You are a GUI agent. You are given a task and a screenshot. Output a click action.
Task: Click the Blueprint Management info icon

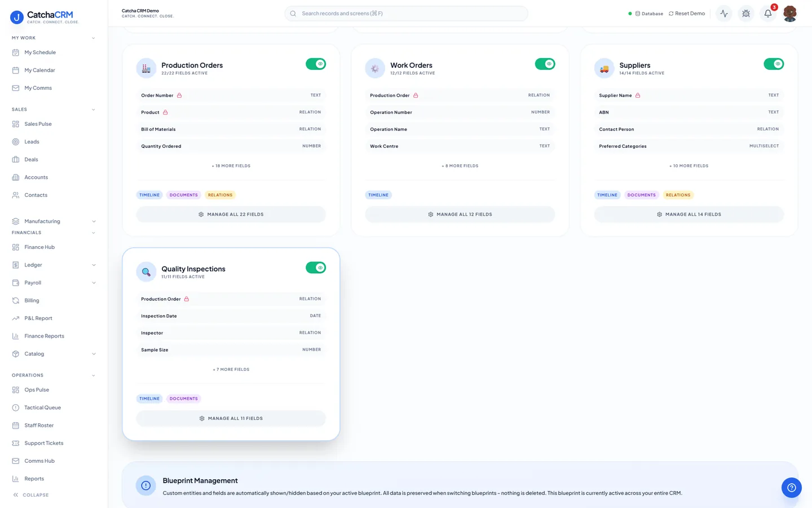coord(146,485)
